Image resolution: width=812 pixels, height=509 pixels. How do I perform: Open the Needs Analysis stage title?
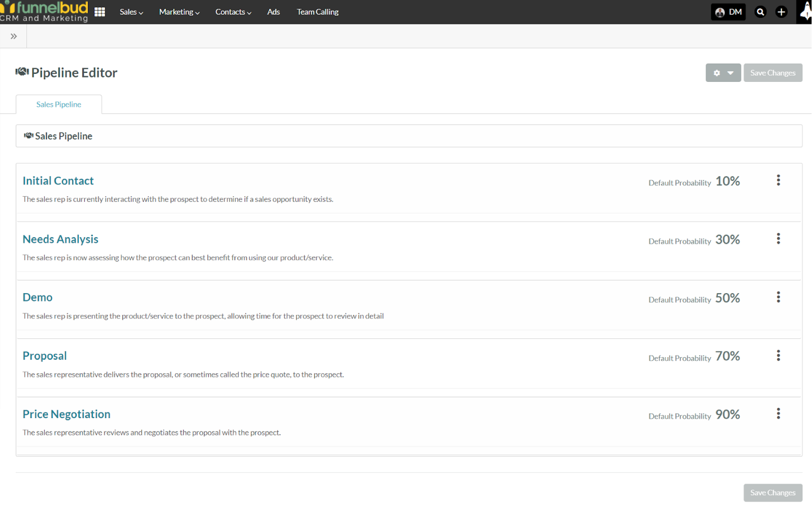[60, 239]
